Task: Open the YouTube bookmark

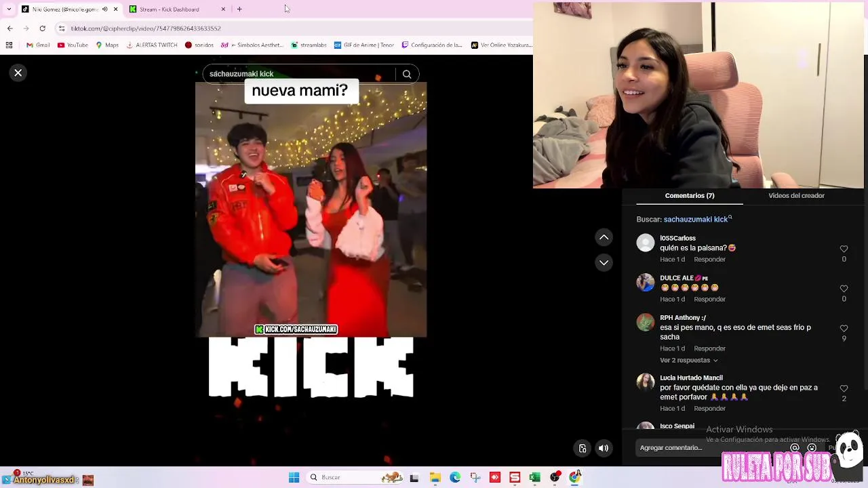Action: click(x=73, y=45)
